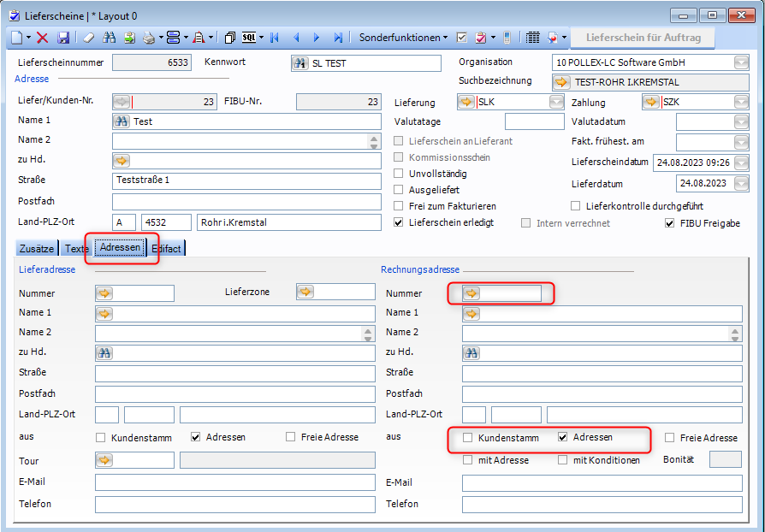The height and width of the screenshot is (532, 765).
Task: Jump to first record with navigation arrow
Action: tap(275, 38)
